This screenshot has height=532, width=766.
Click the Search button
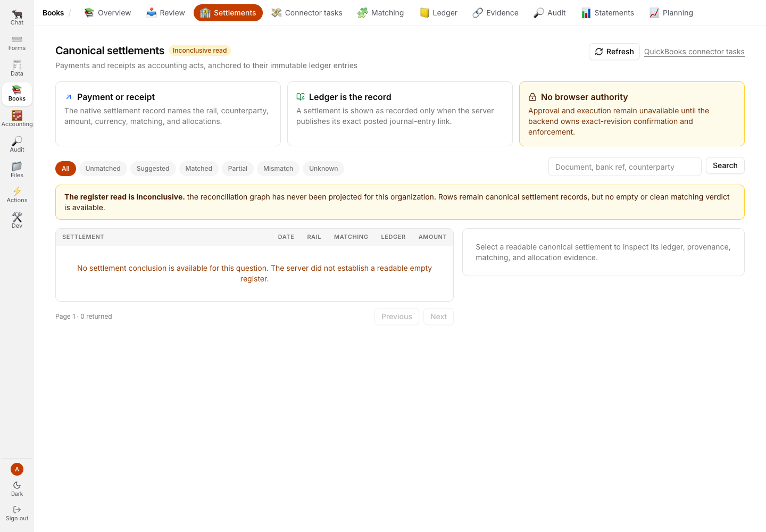point(725,165)
